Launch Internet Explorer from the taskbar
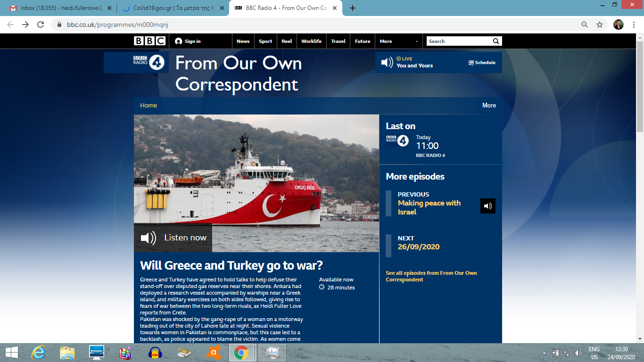The width and height of the screenshot is (644, 362). 38,353
